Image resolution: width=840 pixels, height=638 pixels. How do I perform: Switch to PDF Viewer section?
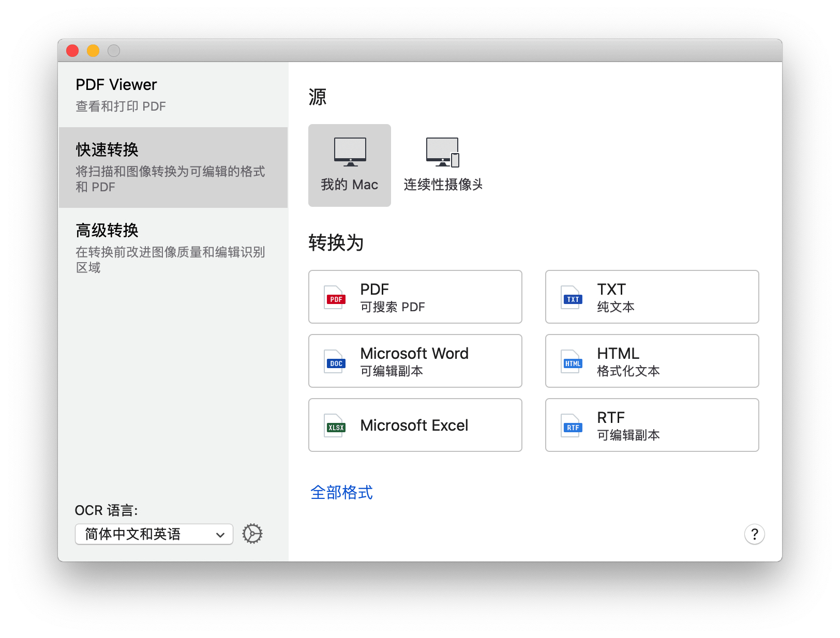(173, 95)
